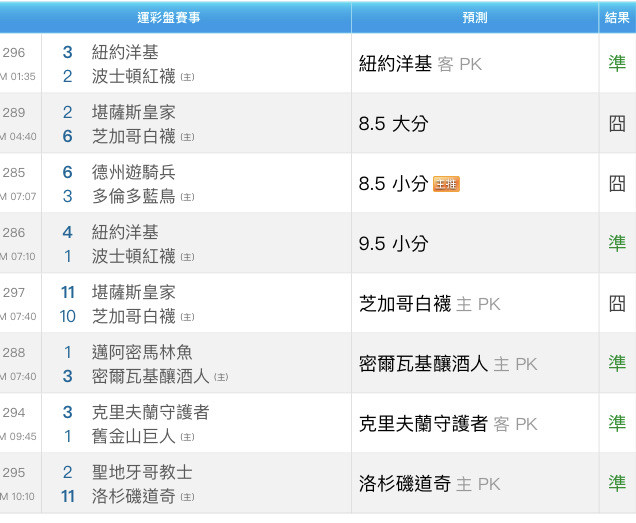Click 德州遊騎兵 team name
This screenshot has width=636, height=523.
tap(133, 172)
